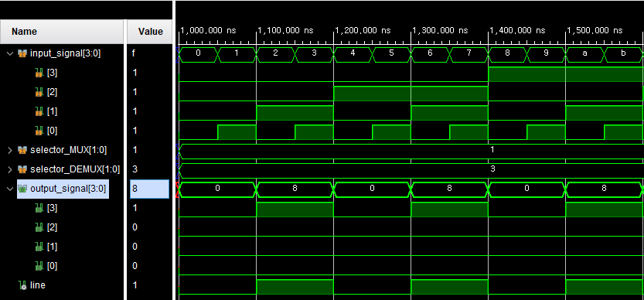Viewport: 644px width, 300px height.
Task: Expand the selector_MUX[1:0] bus
Action: tap(11, 151)
